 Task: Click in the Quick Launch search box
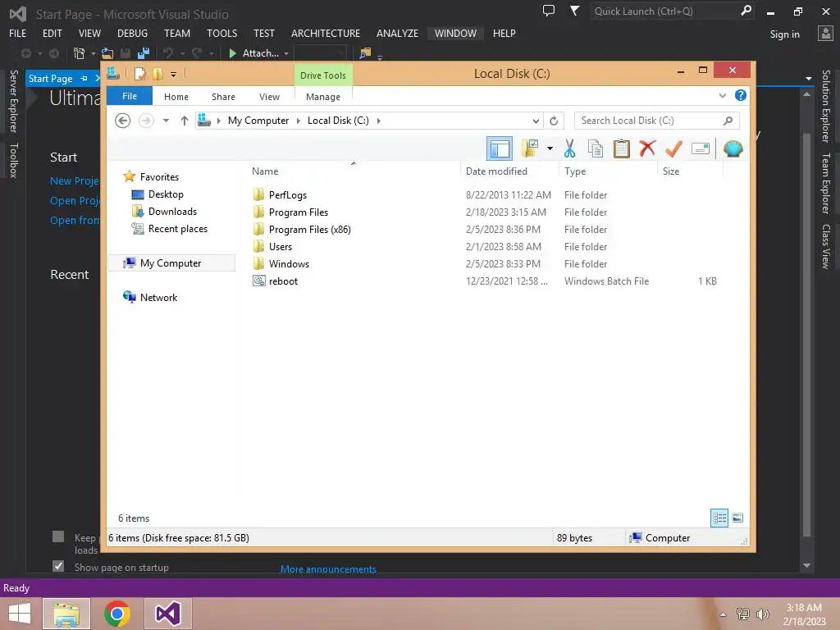(664, 11)
